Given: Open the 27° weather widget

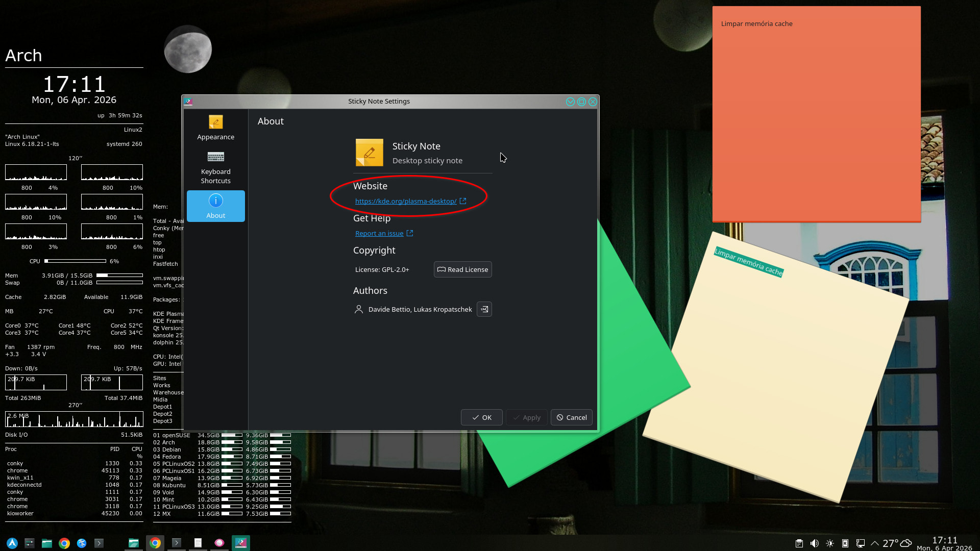Looking at the screenshot, I should click(x=897, y=543).
